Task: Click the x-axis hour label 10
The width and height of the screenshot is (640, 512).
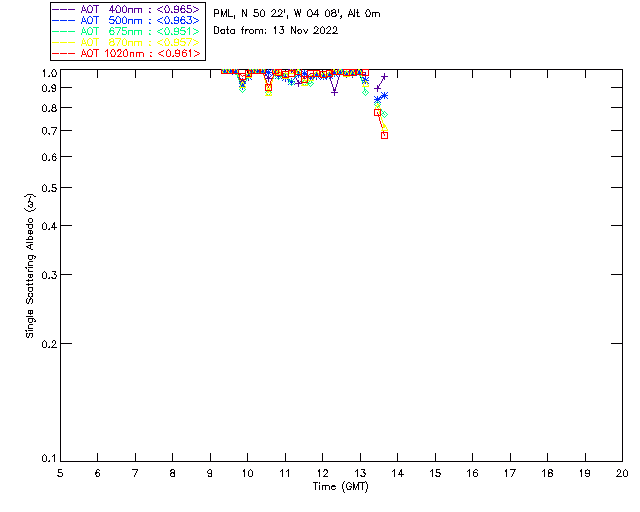Action: point(247,473)
